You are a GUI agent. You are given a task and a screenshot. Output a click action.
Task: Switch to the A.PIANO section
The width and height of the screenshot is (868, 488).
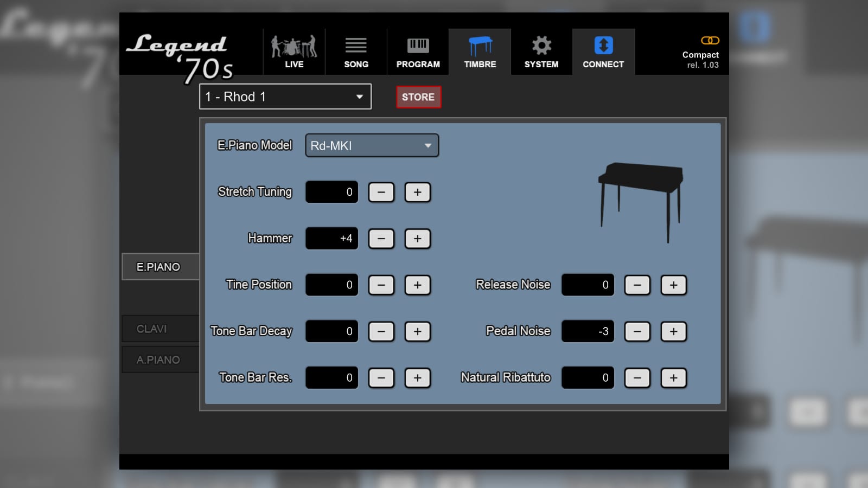[161, 359]
